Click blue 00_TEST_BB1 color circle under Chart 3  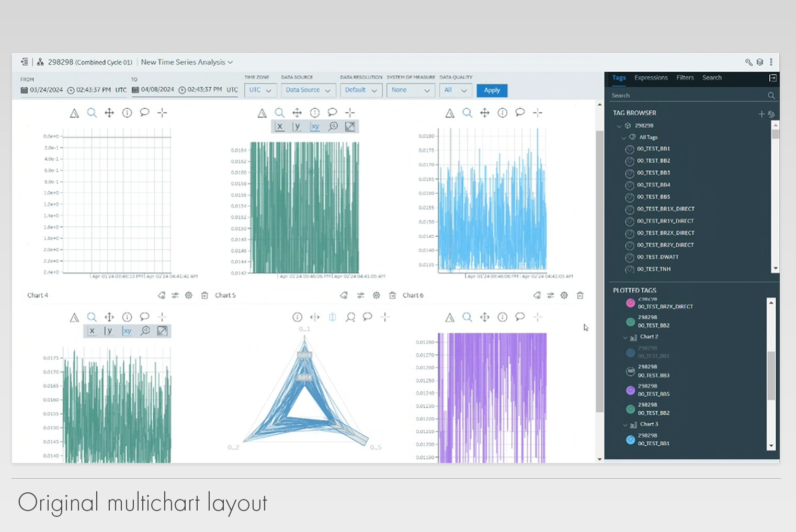point(630,440)
